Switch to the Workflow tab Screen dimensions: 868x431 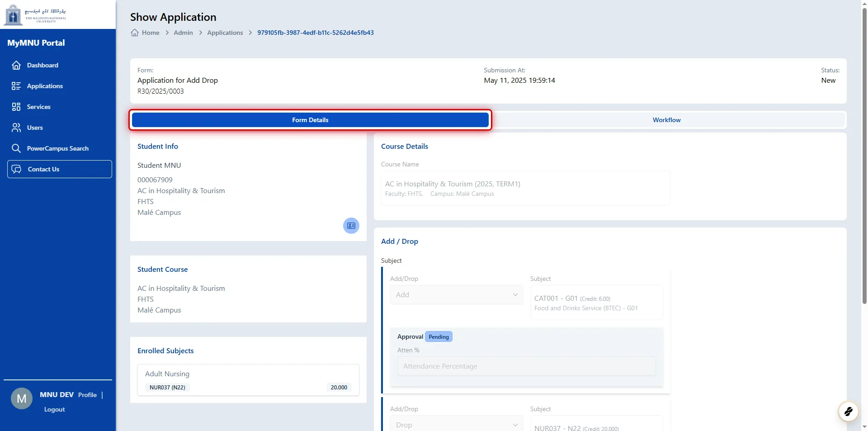tap(666, 120)
